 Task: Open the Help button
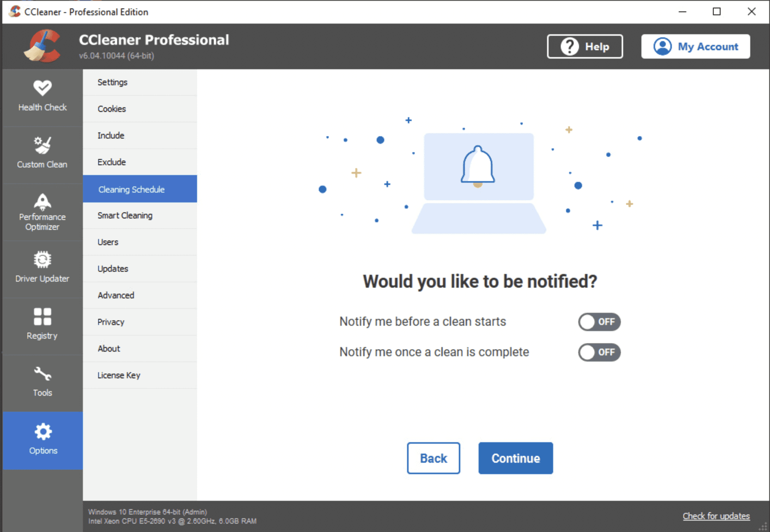tap(585, 46)
